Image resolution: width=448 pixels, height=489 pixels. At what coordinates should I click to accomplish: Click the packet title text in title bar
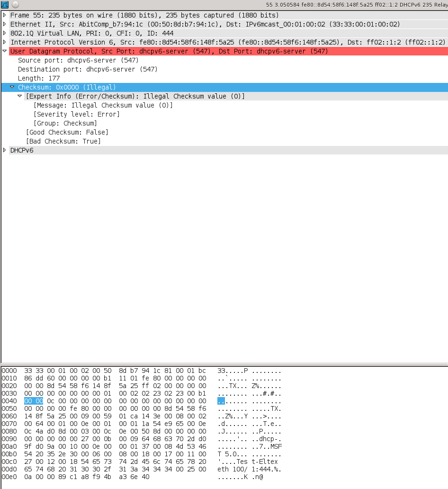tap(357, 5)
